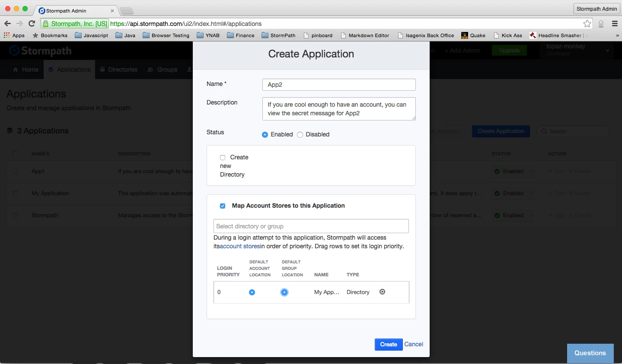Open Chrome hamburger menu
Image resolution: width=622 pixels, height=364 pixels.
click(615, 24)
